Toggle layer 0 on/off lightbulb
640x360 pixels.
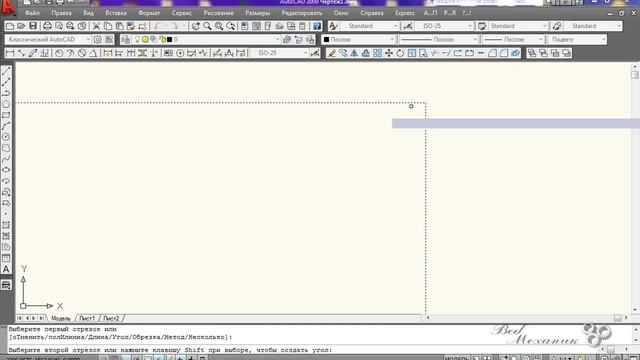138,40
